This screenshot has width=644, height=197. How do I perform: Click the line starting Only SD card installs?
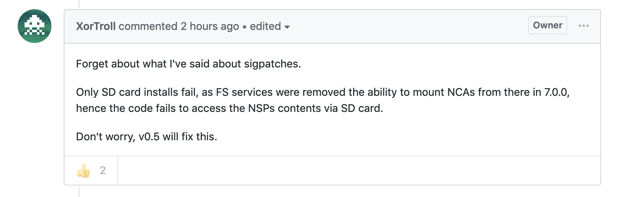pos(322,92)
